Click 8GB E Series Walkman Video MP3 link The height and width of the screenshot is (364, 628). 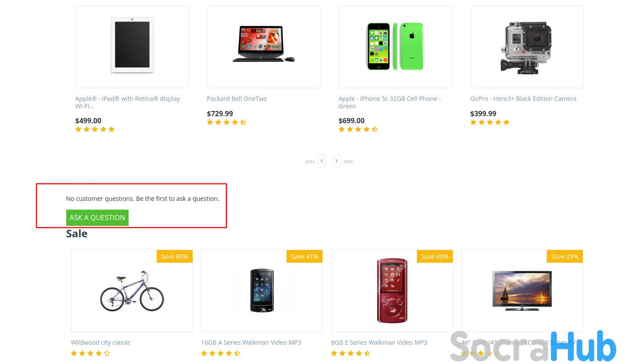[x=379, y=343]
